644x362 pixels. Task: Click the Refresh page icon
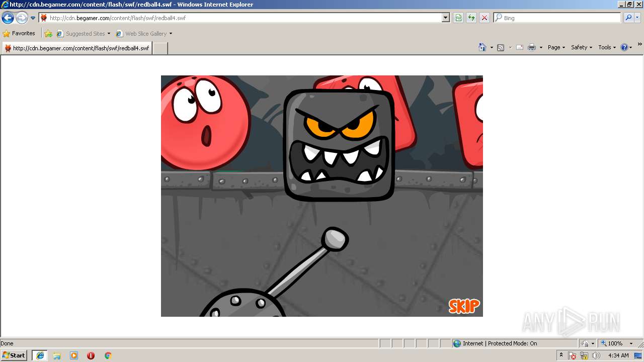[x=471, y=18]
